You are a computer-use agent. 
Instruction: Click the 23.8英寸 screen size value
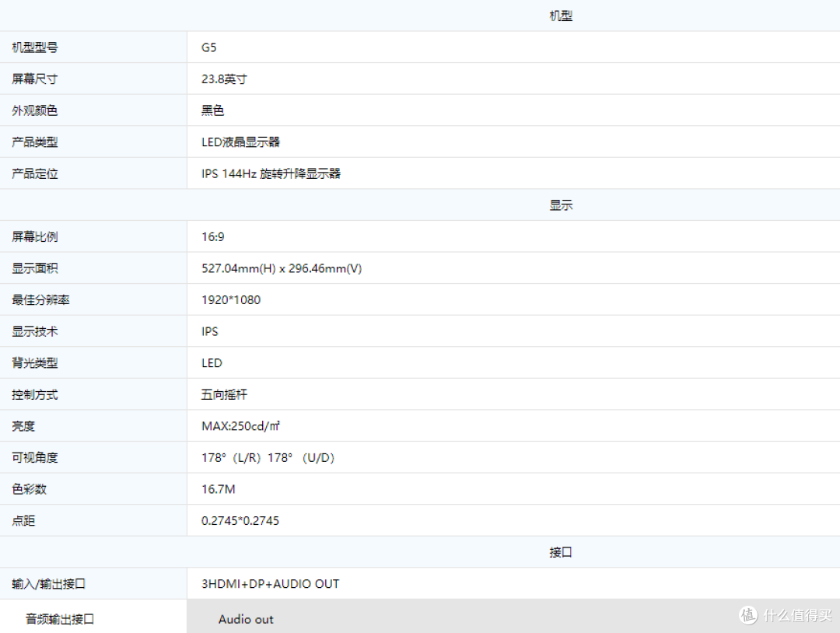[224, 79]
